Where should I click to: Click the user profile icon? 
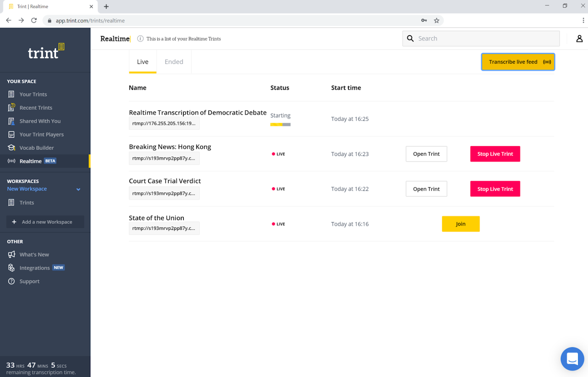click(x=579, y=38)
